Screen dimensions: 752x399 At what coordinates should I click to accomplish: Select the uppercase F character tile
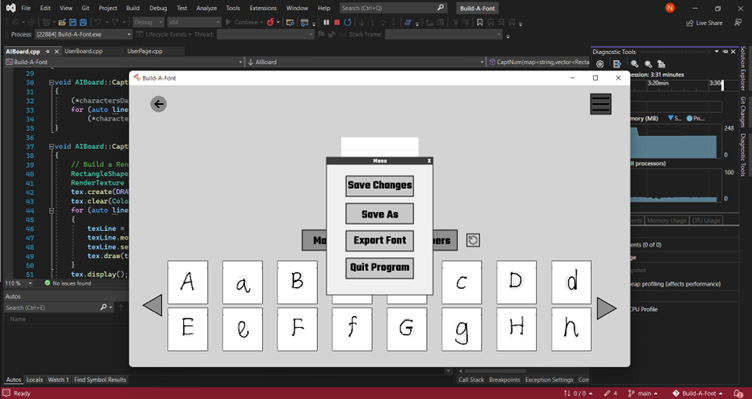point(297,329)
